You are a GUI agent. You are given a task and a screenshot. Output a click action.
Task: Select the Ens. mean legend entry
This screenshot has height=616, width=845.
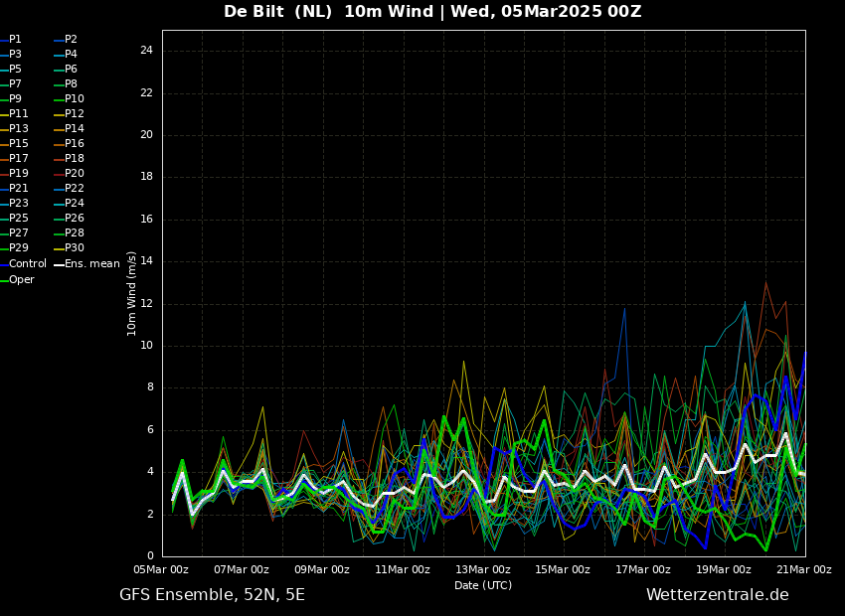[x=91, y=264]
